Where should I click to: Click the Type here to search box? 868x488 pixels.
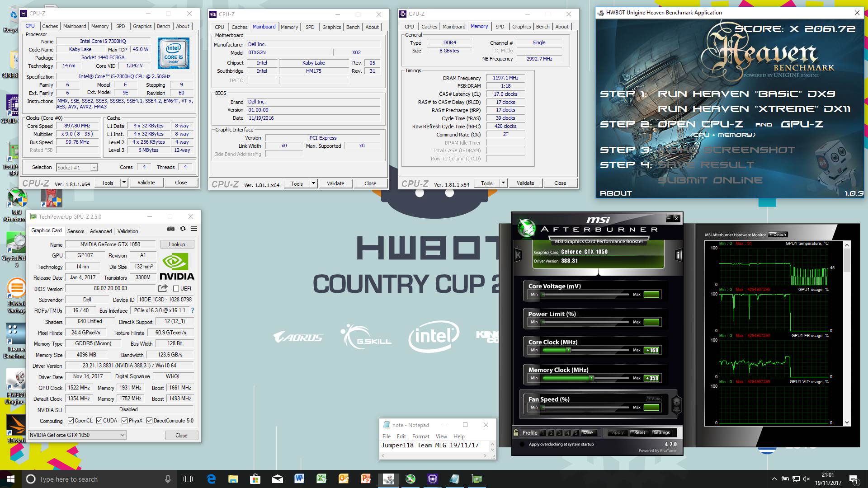[99, 479]
